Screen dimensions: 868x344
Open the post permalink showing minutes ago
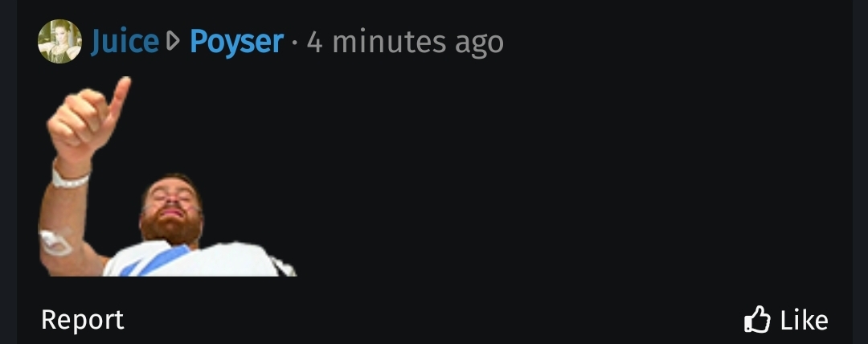coord(404,42)
